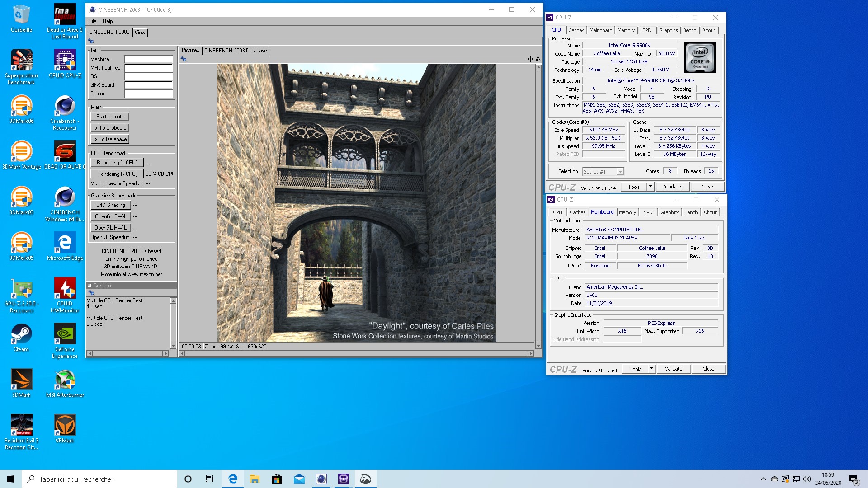Viewport: 868px width, 488px height.
Task: Open the GPU-Z 2.29.0 shortcut icon
Action: click(21, 295)
